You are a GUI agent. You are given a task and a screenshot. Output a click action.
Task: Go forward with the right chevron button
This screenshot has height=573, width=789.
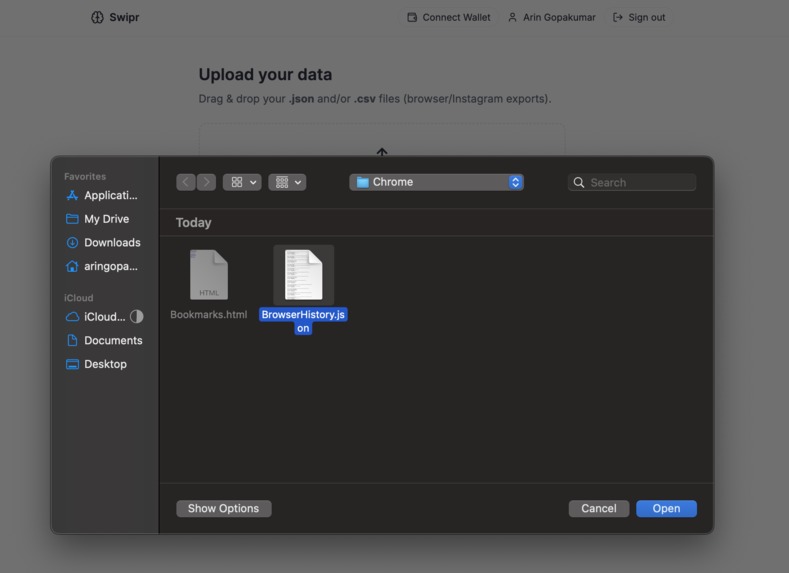206,182
